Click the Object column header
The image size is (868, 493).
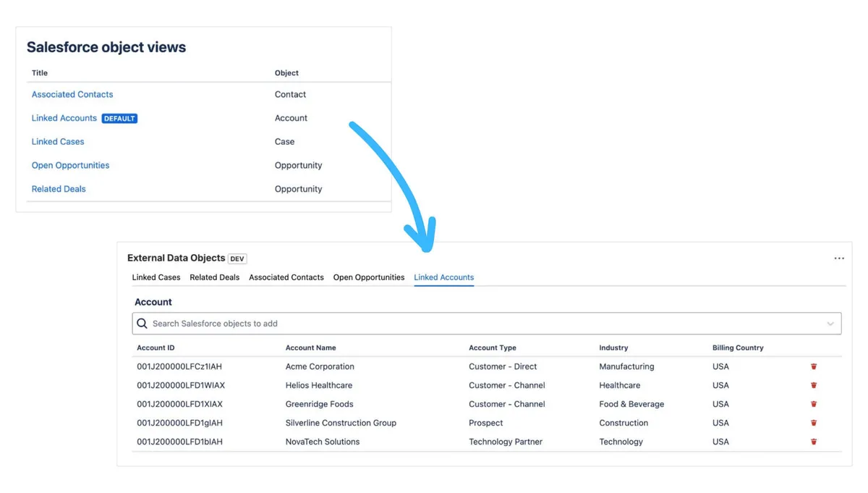tap(286, 73)
